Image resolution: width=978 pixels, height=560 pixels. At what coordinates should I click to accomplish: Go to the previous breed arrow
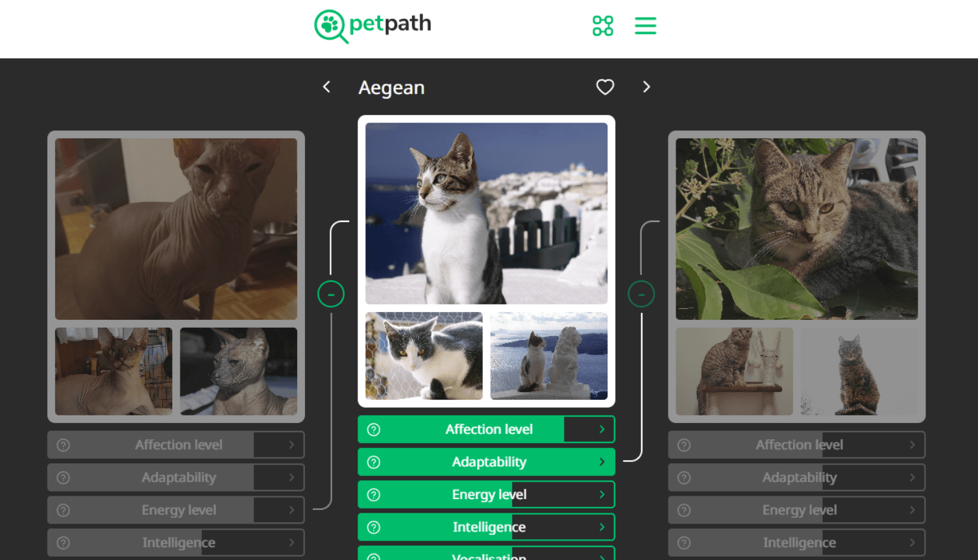[326, 86]
